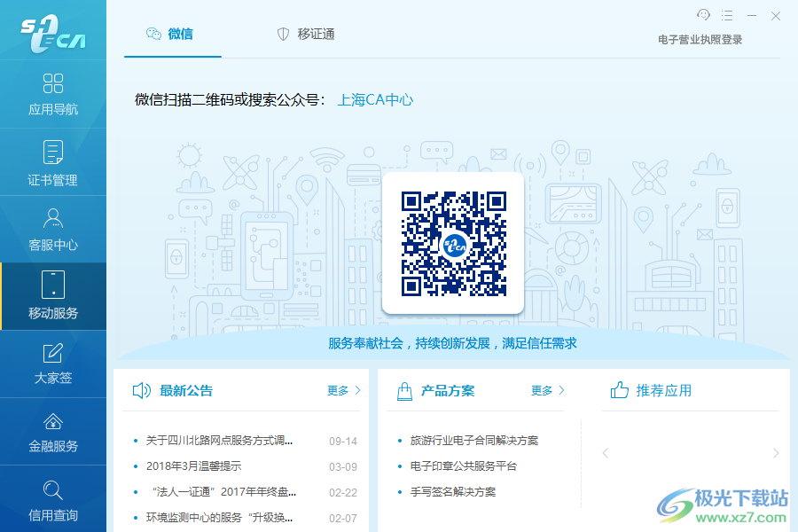798x532 pixels.
Task: Open 金融服务 financial services
Action: (x=53, y=432)
